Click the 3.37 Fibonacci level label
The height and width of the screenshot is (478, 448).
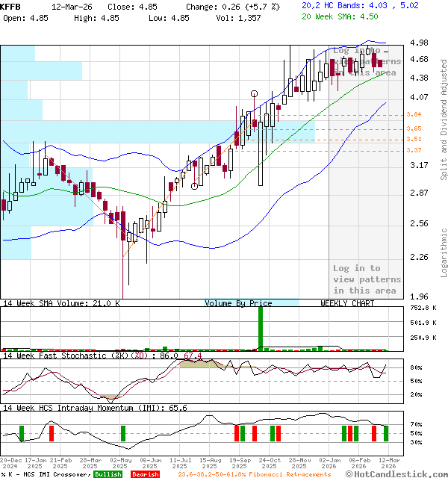[x=414, y=150]
